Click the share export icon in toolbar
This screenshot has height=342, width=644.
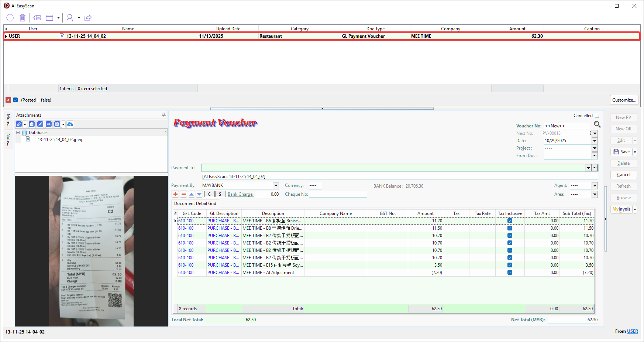pos(88,18)
